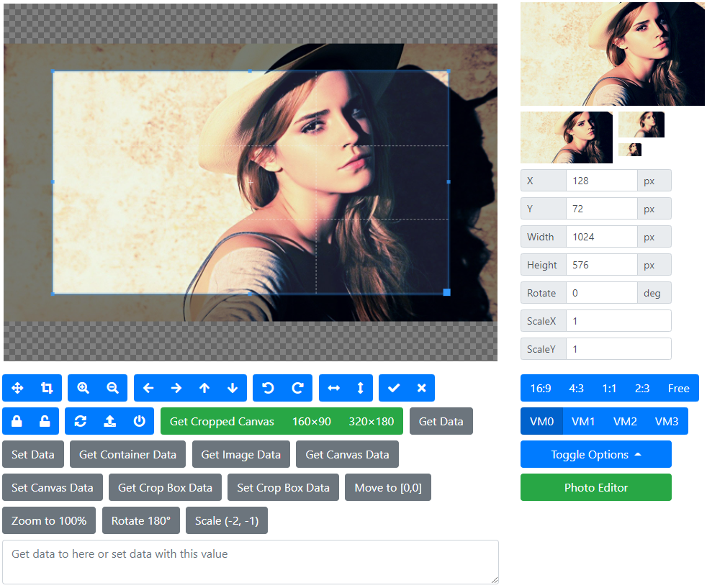Select the Crop drag mode icon
The width and height of the screenshot is (707, 588).
(x=47, y=388)
